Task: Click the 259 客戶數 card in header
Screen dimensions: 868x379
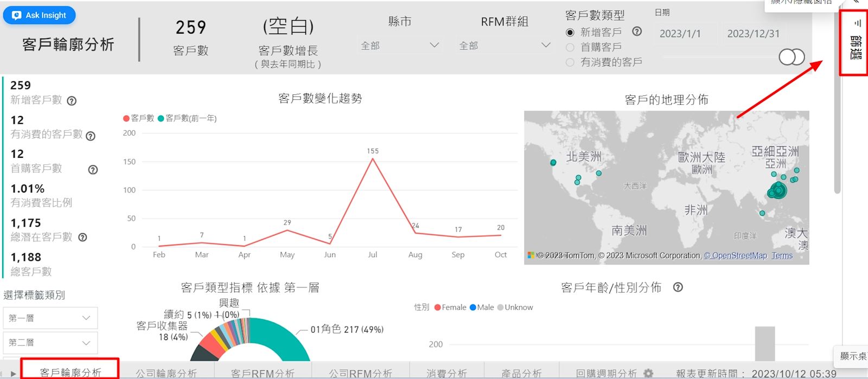Action: (x=191, y=37)
